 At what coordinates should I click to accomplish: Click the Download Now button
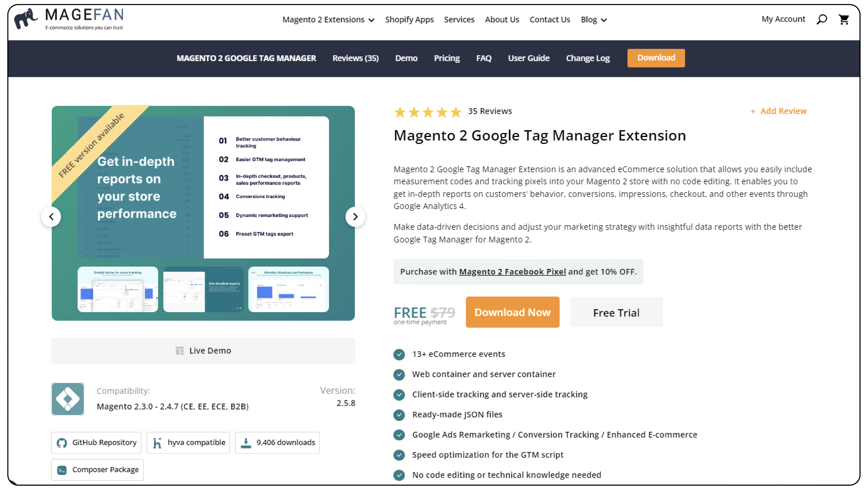[x=513, y=312]
